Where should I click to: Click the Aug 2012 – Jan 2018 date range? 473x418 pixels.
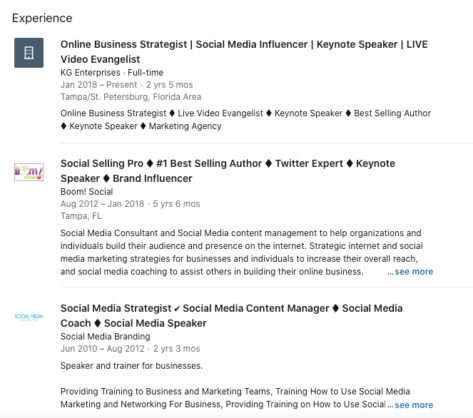pos(102,204)
